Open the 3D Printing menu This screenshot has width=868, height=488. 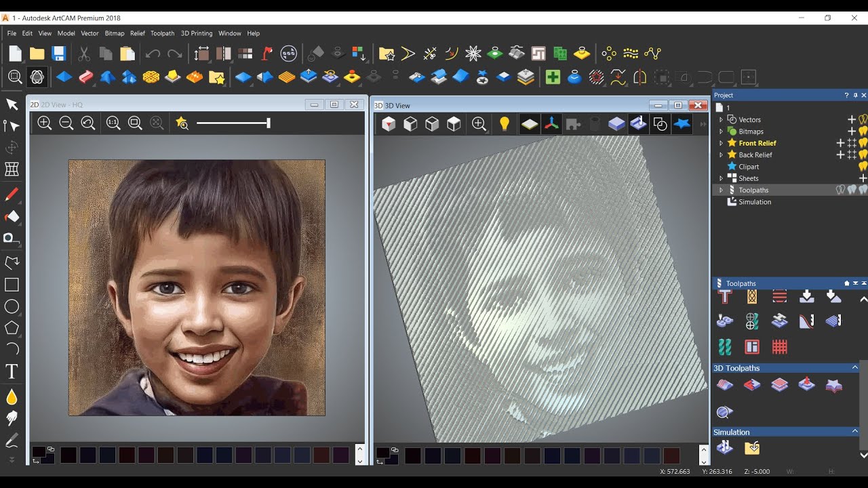(x=197, y=33)
